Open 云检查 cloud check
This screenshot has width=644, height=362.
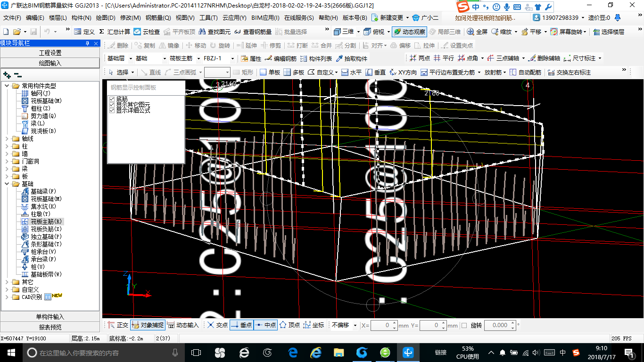click(147, 32)
